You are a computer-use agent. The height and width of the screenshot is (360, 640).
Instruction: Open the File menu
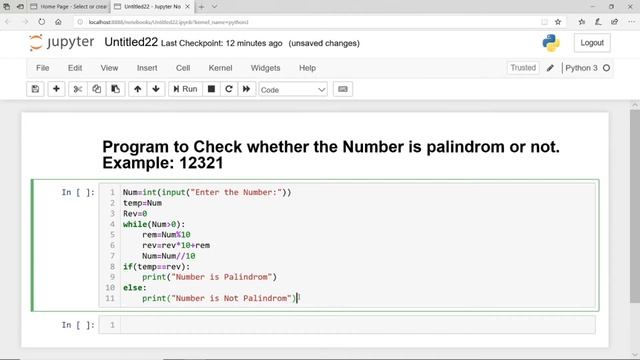pos(42,68)
